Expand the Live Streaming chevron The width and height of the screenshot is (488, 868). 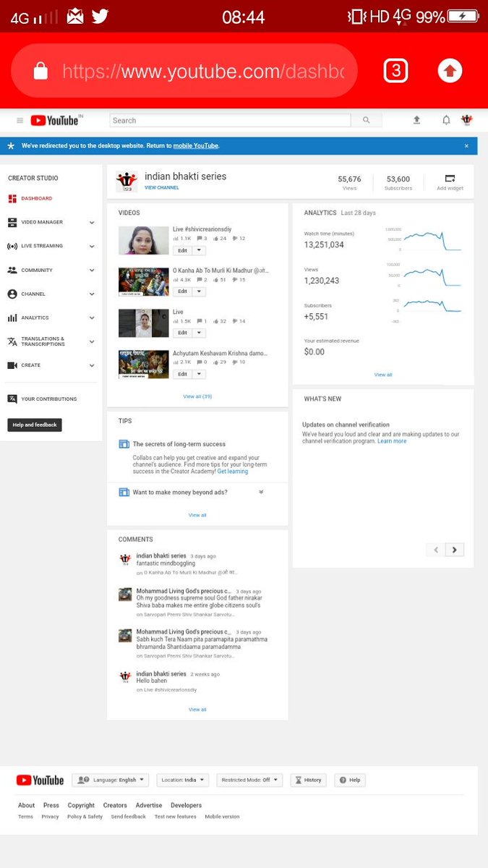(92, 247)
